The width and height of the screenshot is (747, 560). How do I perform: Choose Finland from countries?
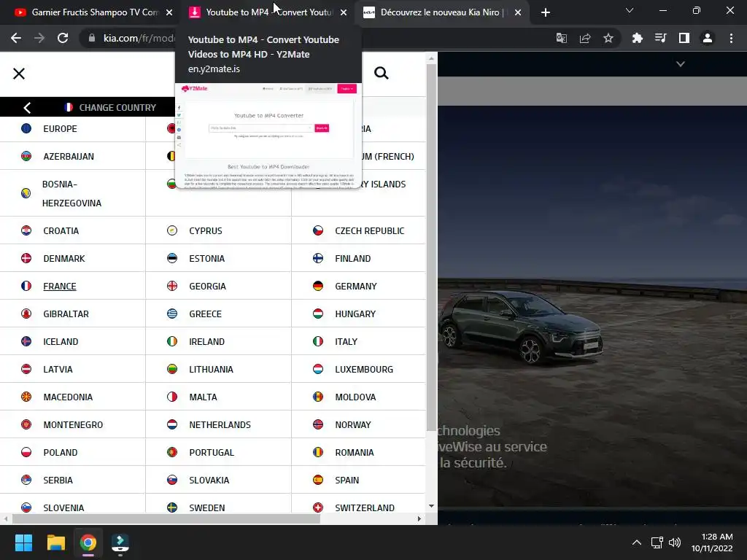coord(352,258)
